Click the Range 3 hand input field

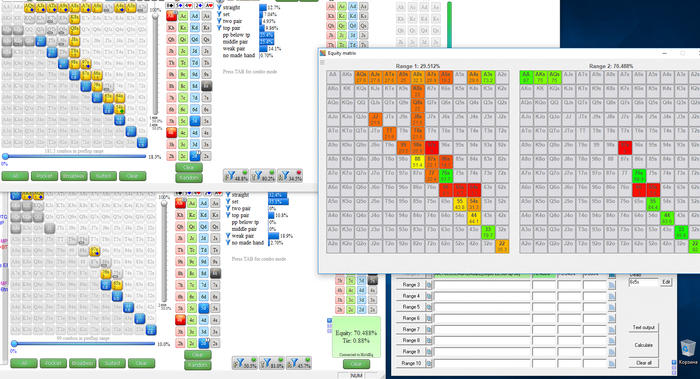[x=482, y=285]
